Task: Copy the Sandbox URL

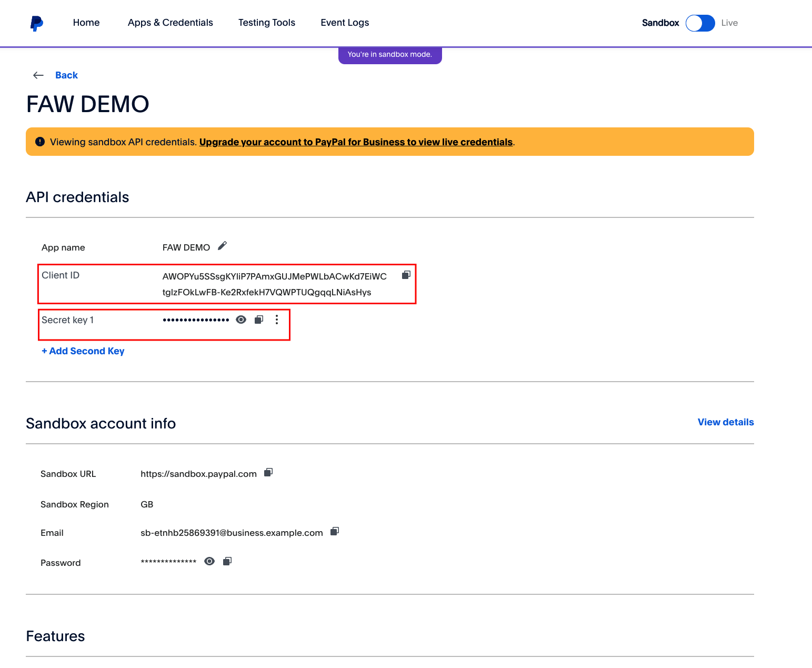Action: (x=268, y=472)
